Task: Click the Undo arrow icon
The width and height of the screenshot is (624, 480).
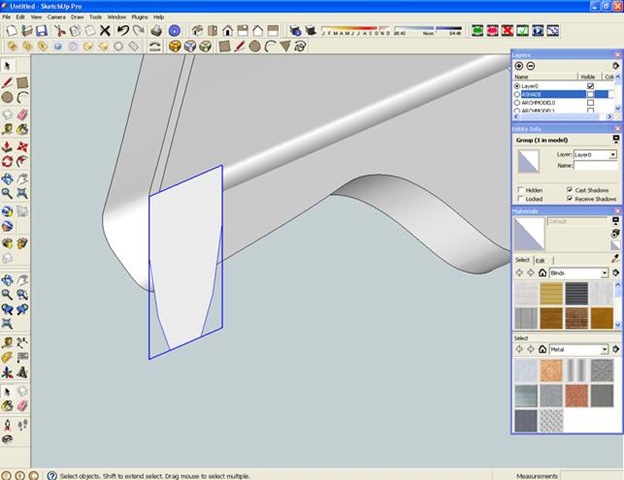Action: (x=123, y=31)
